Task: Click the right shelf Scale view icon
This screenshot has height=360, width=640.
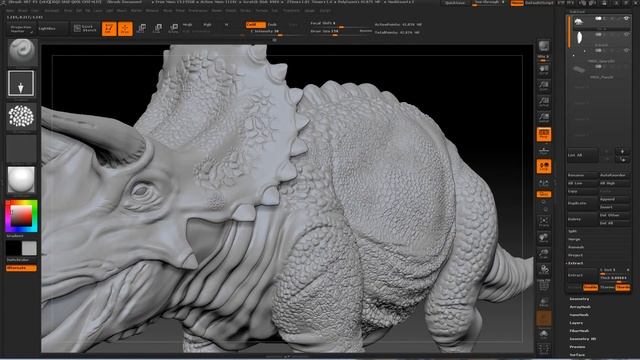Action: [544, 254]
